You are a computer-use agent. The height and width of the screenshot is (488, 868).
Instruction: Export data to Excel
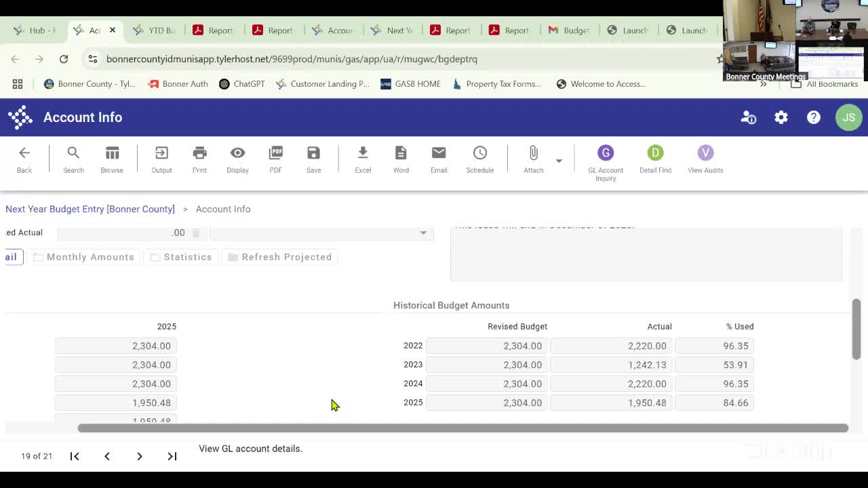(363, 159)
